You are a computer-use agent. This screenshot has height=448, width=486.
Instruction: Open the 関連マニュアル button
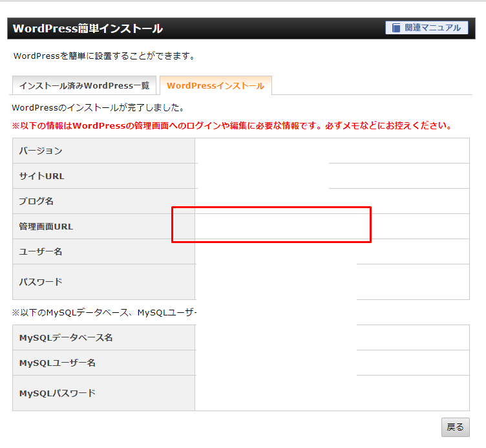point(427,28)
